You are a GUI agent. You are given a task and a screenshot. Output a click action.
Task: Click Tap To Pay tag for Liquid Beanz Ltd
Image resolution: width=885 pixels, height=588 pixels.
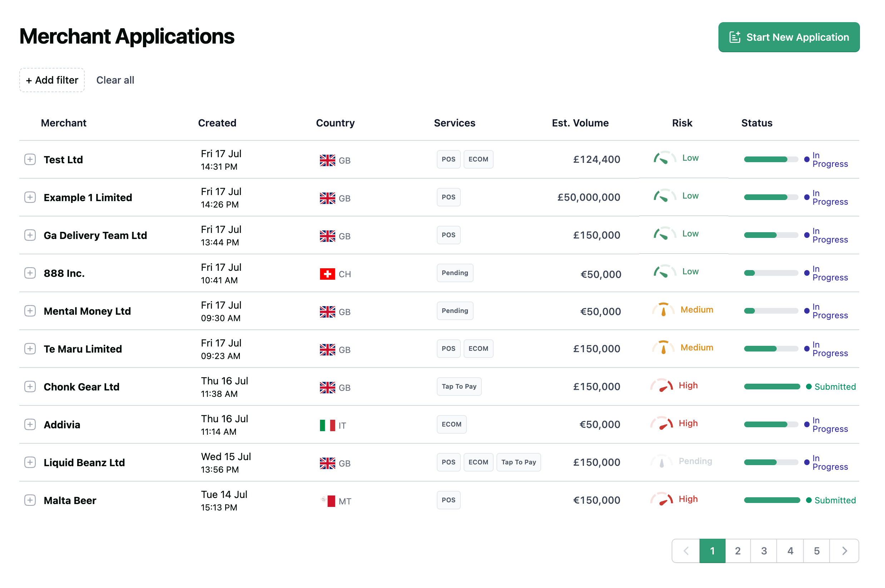coord(519,462)
